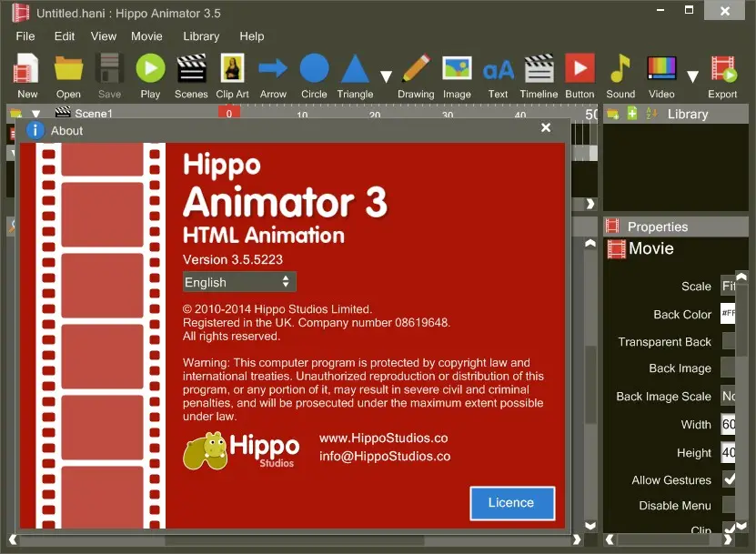This screenshot has width=756, height=554.
Task: Open the File menu
Action: [25, 36]
